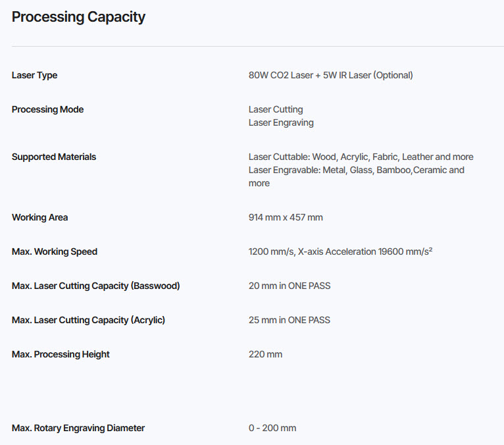Click the Laser Engravable materials line

tap(356, 176)
